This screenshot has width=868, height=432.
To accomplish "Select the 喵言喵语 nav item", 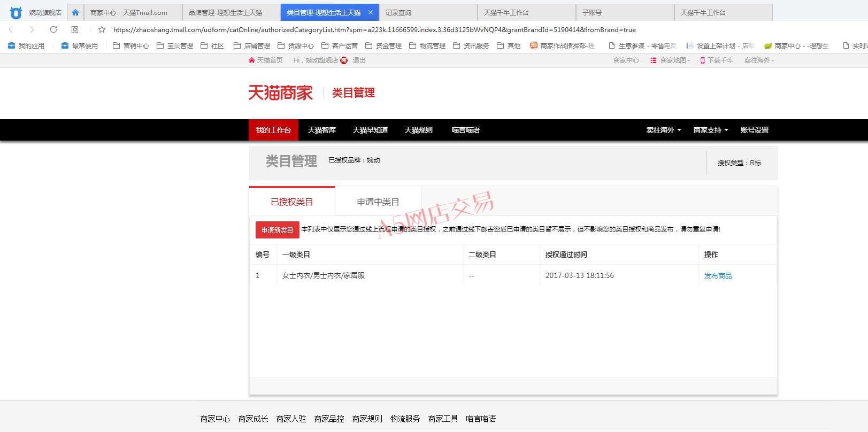I will click(x=466, y=130).
